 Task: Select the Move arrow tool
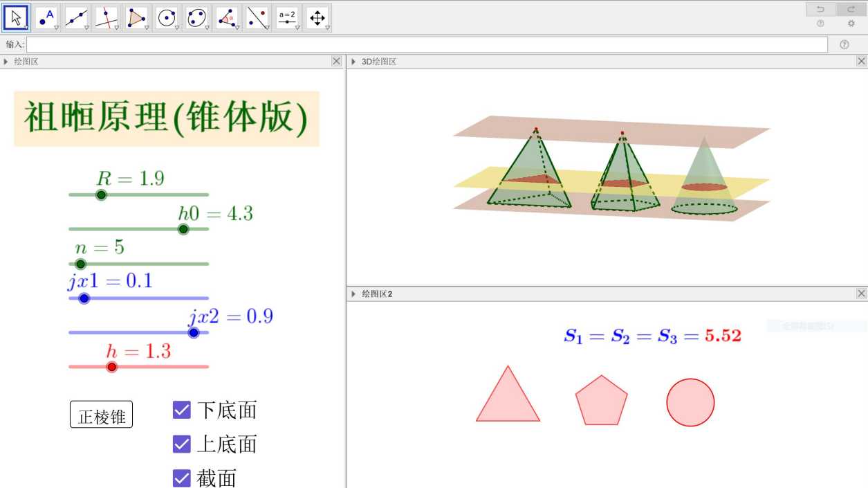point(16,18)
